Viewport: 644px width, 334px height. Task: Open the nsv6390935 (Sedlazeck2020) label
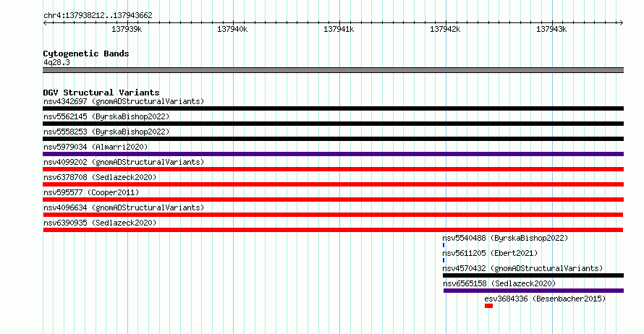pyautogui.click(x=100, y=223)
